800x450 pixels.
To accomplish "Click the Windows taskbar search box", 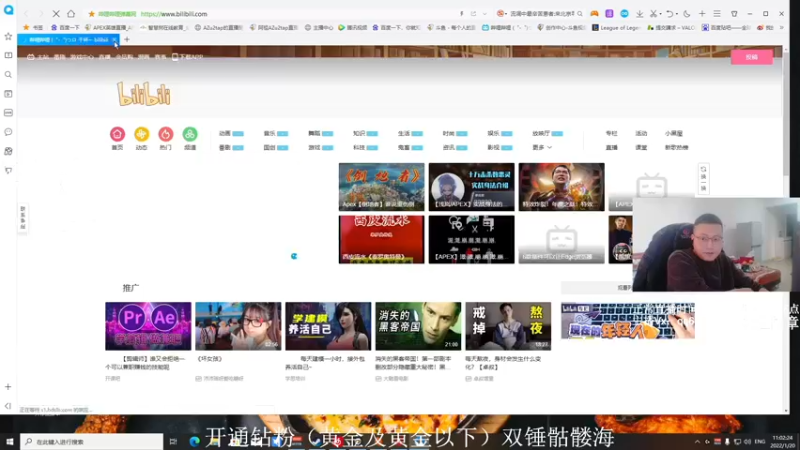I will [92, 441].
